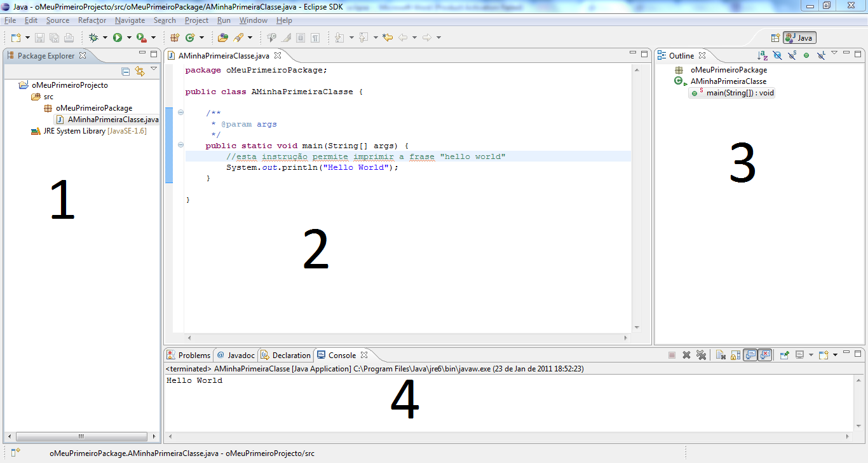The height and width of the screenshot is (463, 868).
Task: Open the New Java Class dropdown arrow
Action: click(x=201, y=38)
